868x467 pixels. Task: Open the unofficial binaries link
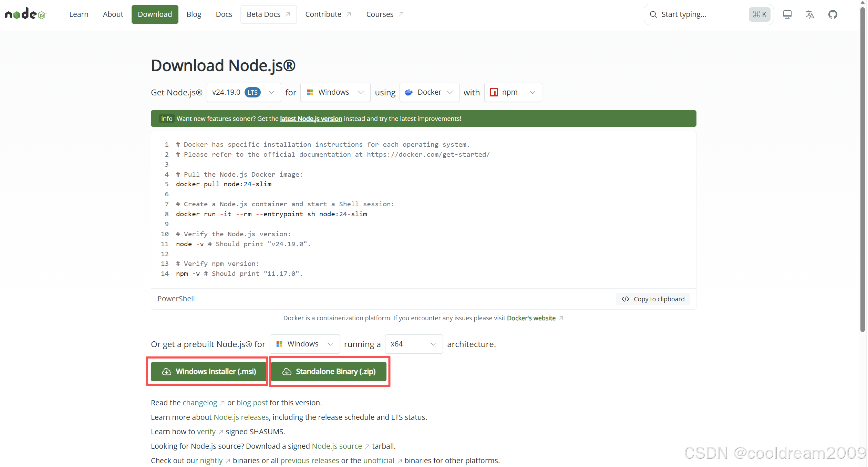tap(379, 461)
